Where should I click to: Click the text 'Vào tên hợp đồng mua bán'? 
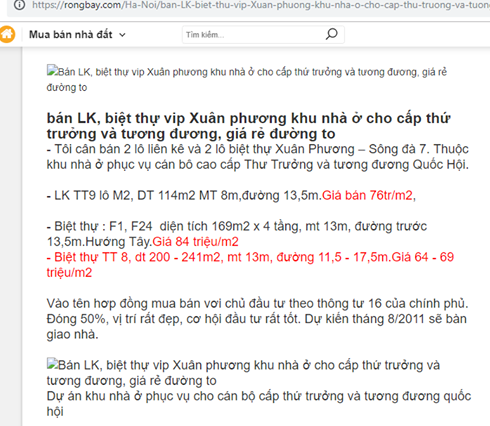coord(257,303)
